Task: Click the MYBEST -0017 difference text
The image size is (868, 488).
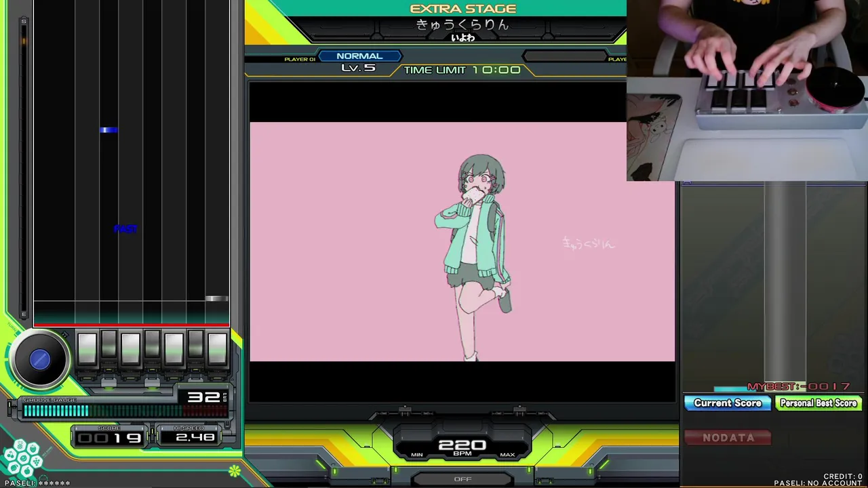Action: tap(798, 386)
